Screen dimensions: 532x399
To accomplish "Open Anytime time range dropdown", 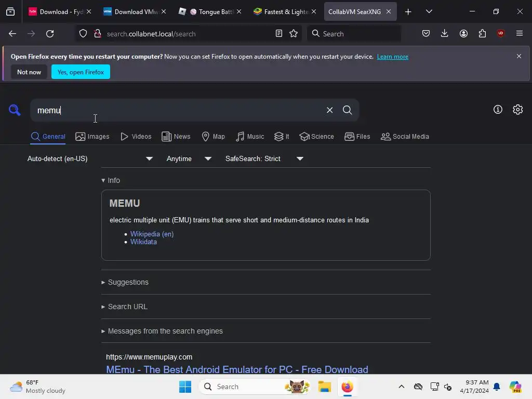I will click(x=189, y=158).
